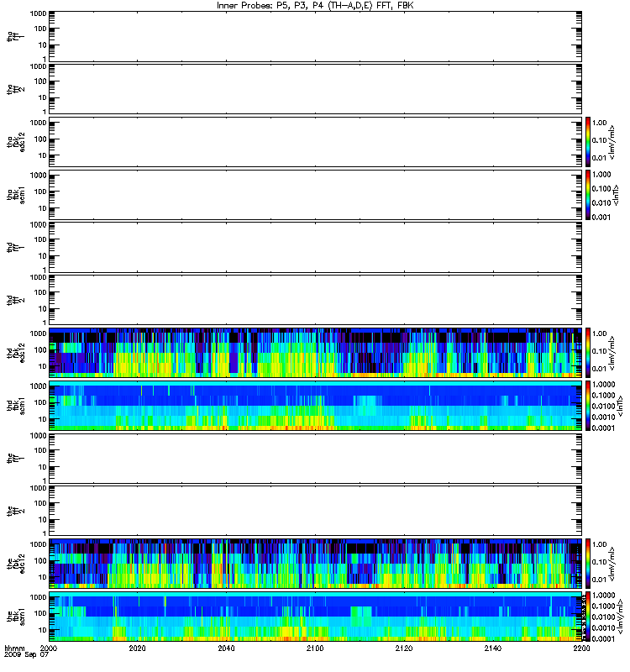Screen dimensions: 630x672
Task: Click the 2140 time axis label
Action: [x=492, y=648]
